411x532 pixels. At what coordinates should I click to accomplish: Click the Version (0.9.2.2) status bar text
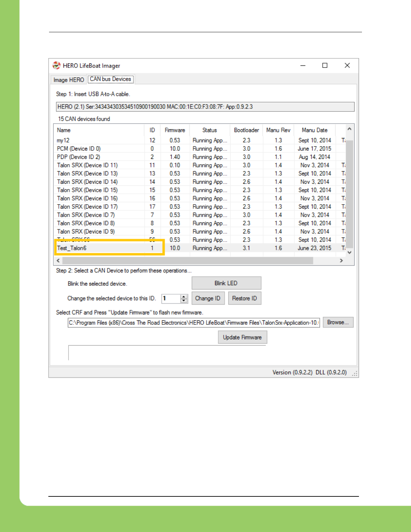coord(292,372)
